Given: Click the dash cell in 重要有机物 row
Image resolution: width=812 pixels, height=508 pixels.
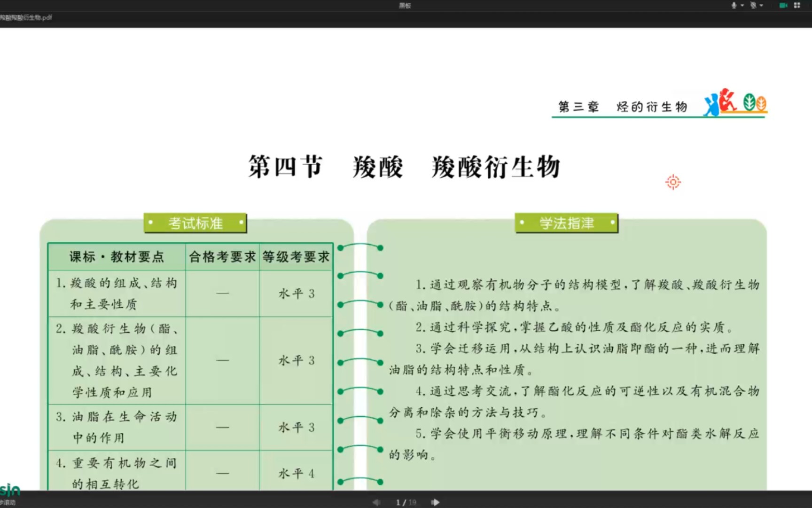Looking at the screenshot, I should pyautogui.click(x=223, y=473).
